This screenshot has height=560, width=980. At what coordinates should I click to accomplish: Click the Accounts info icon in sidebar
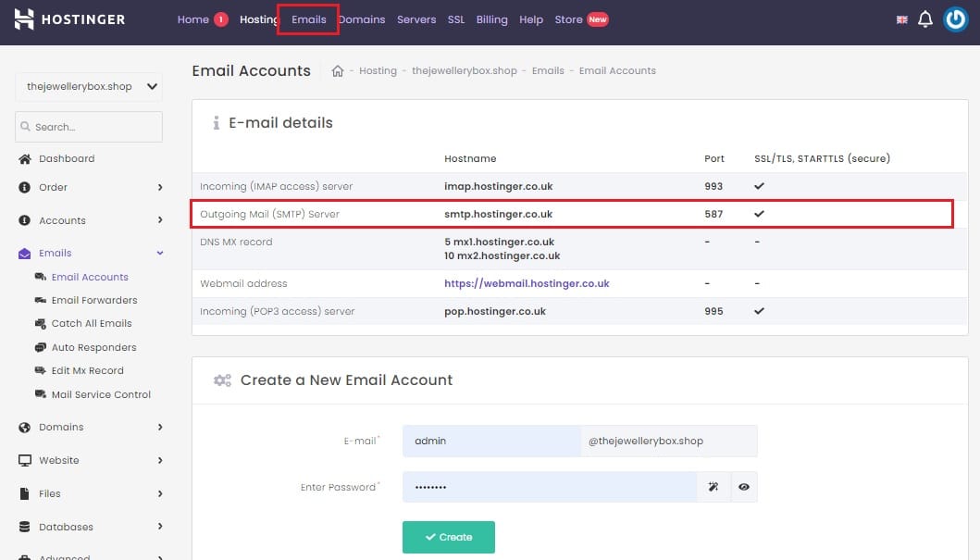coord(24,220)
